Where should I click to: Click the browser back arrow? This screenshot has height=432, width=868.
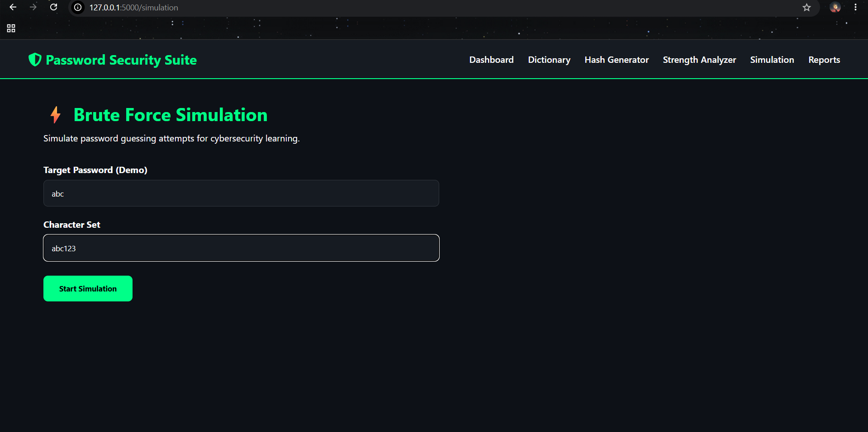click(13, 7)
